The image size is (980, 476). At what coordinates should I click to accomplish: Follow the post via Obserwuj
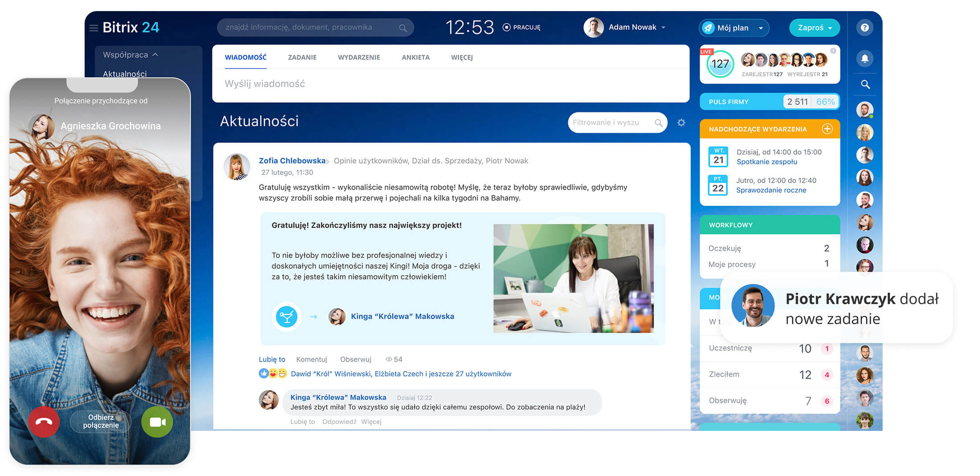[355, 359]
